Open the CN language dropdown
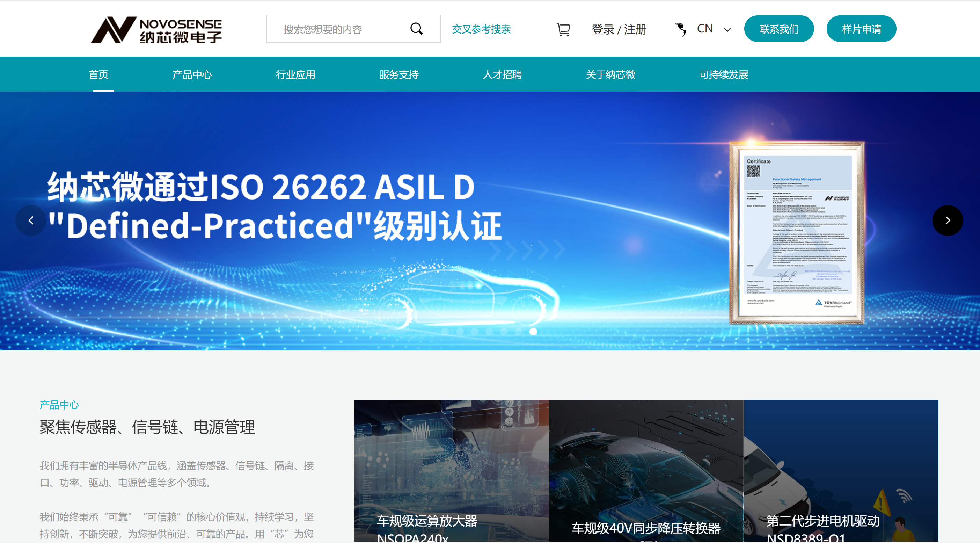 (x=715, y=29)
